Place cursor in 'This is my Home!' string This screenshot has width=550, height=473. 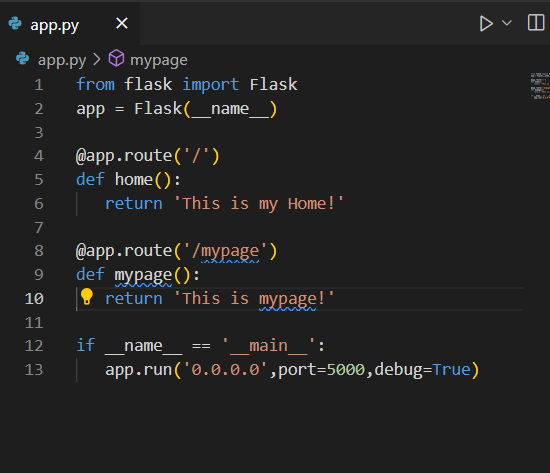[259, 204]
